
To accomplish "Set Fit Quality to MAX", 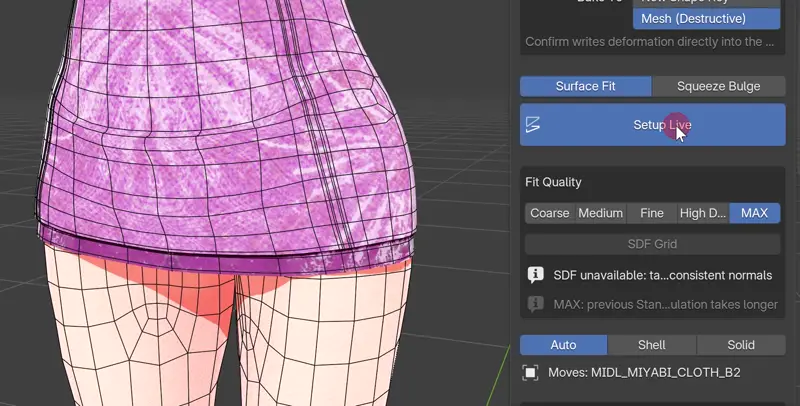I will click(755, 213).
